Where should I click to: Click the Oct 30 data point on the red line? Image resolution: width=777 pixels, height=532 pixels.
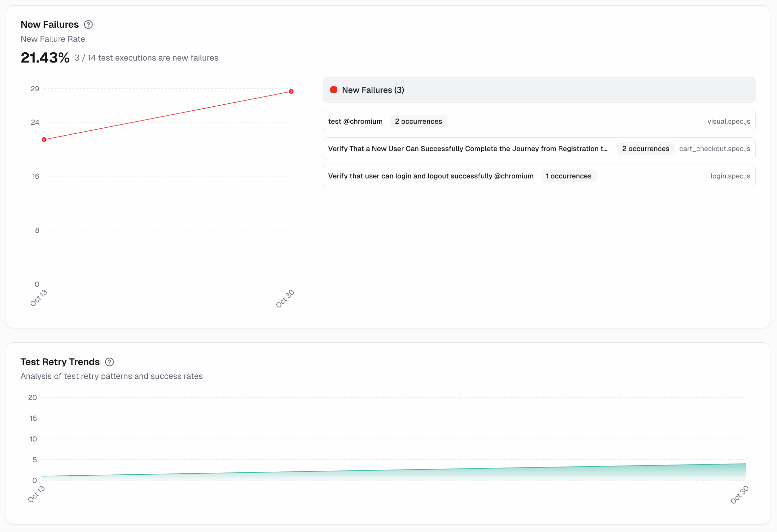pyautogui.click(x=291, y=91)
